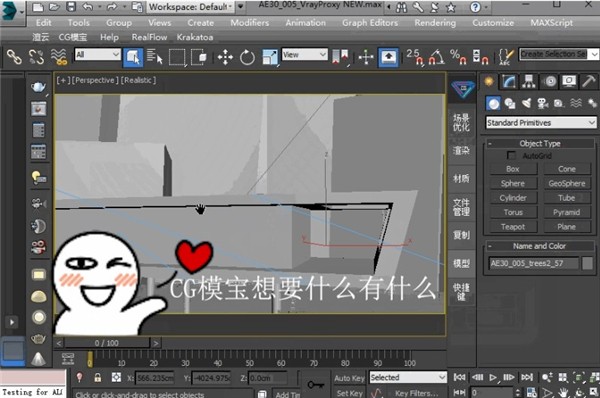Edit the object name field AE30_005_trees2_57
Screen dimensions: 600x398
534,263
